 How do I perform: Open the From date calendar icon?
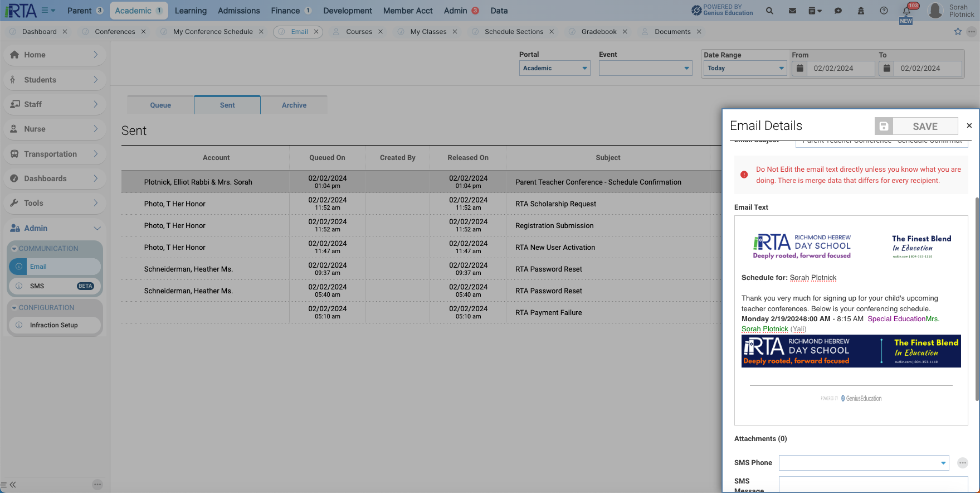coord(799,68)
